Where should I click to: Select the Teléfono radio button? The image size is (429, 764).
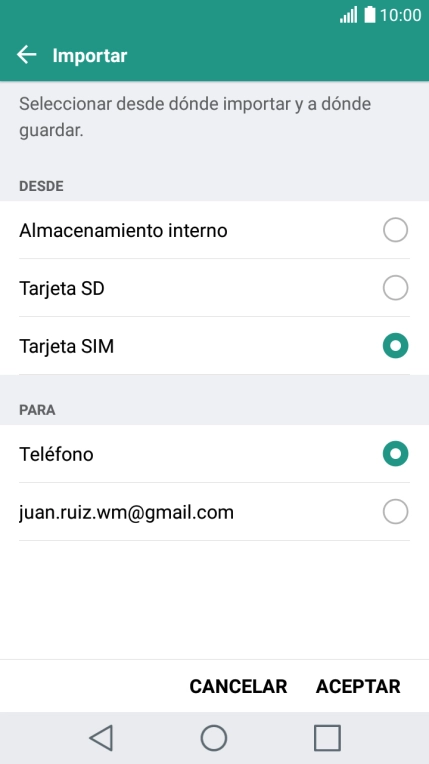(x=395, y=454)
